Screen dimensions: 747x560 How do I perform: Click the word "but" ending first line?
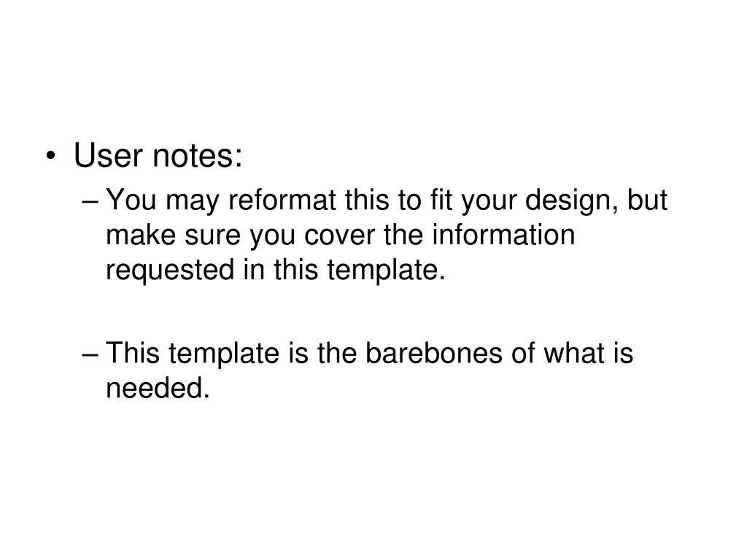pyautogui.click(x=646, y=199)
